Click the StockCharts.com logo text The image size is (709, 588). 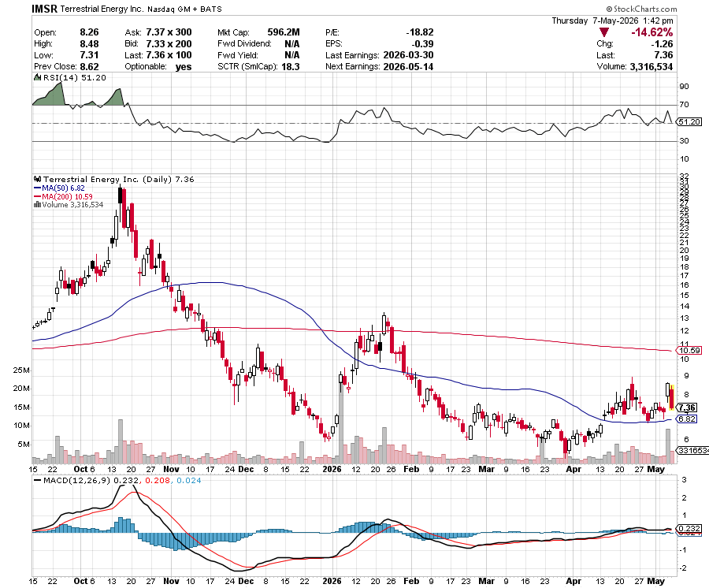click(641, 9)
